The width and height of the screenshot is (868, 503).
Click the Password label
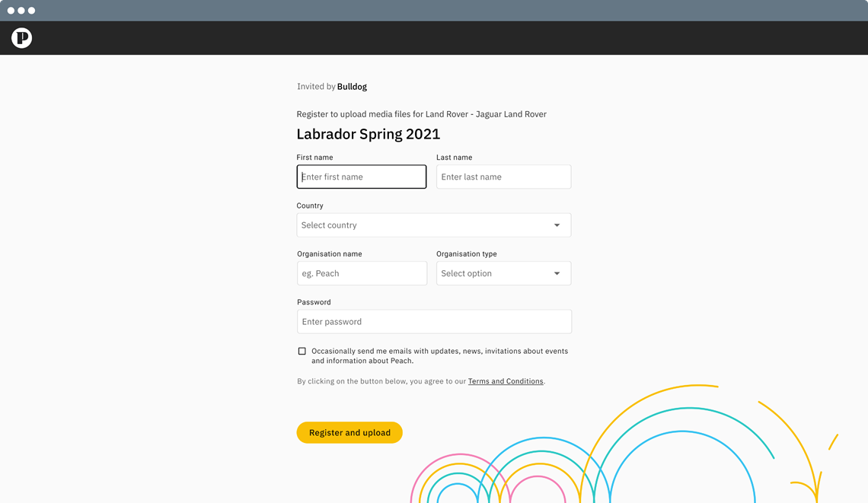click(314, 302)
